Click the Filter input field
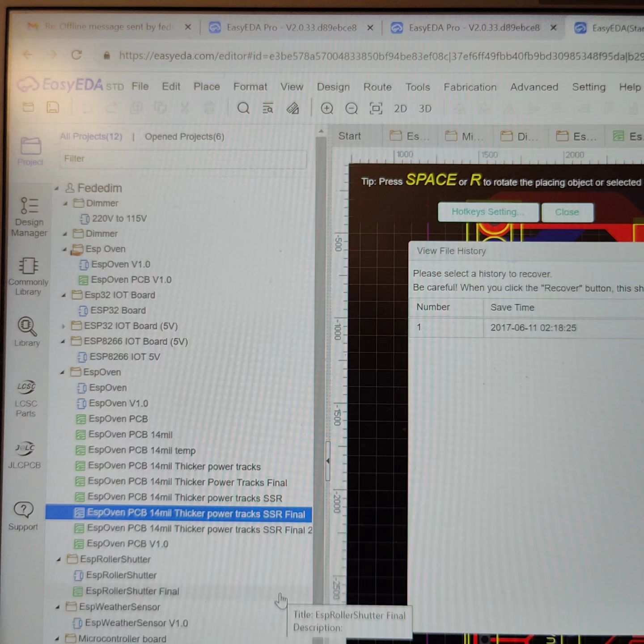Image resolution: width=644 pixels, height=644 pixels. 183,159
